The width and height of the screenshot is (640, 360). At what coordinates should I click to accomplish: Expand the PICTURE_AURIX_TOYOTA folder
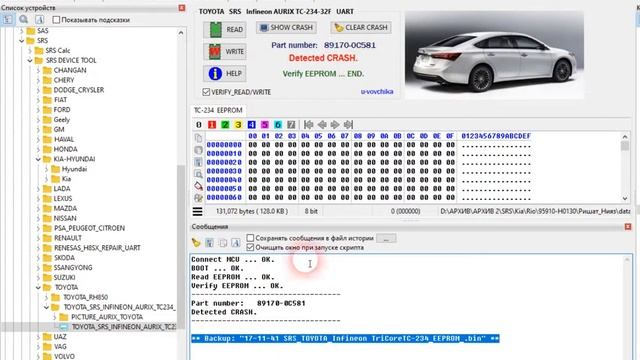54,317
